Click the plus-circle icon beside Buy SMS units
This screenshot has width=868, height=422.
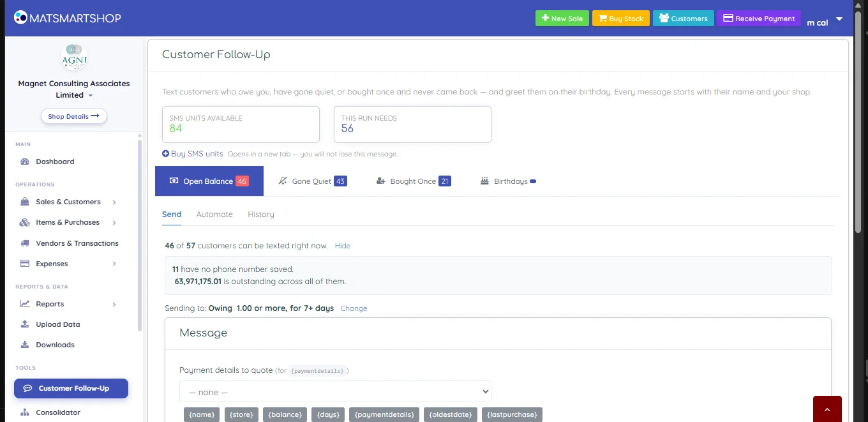tap(166, 154)
